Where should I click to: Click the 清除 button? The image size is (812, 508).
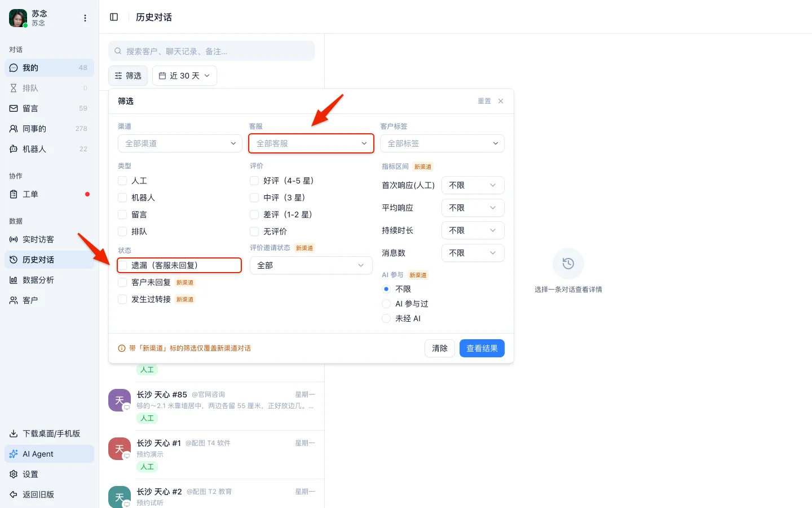[x=440, y=348]
